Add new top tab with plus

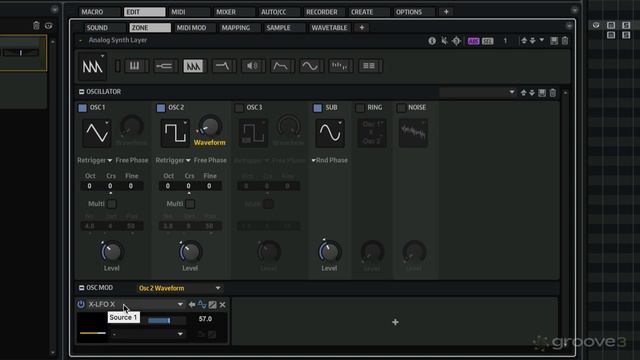point(446,12)
